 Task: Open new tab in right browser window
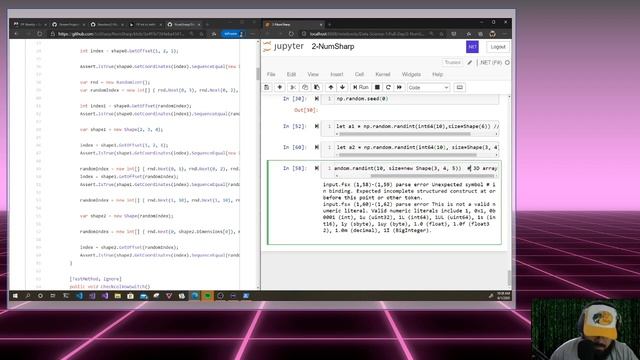330,24
